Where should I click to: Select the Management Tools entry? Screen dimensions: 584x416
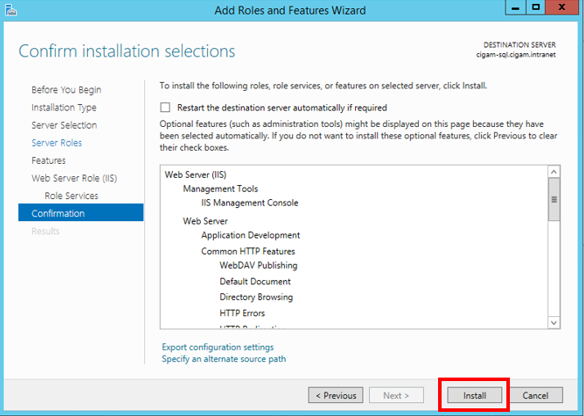220,189
